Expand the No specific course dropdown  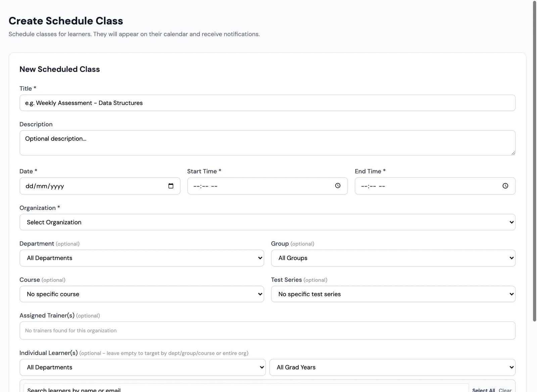(142, 294)
